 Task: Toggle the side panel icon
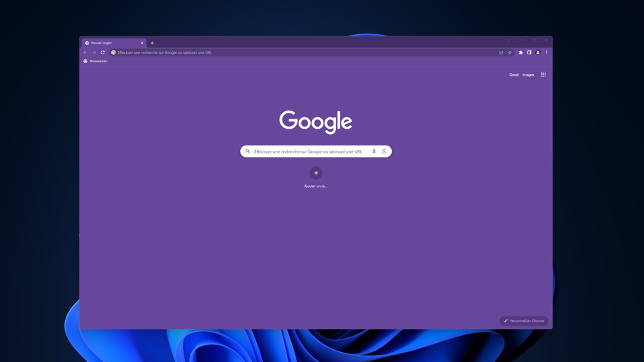click(529, 52)
